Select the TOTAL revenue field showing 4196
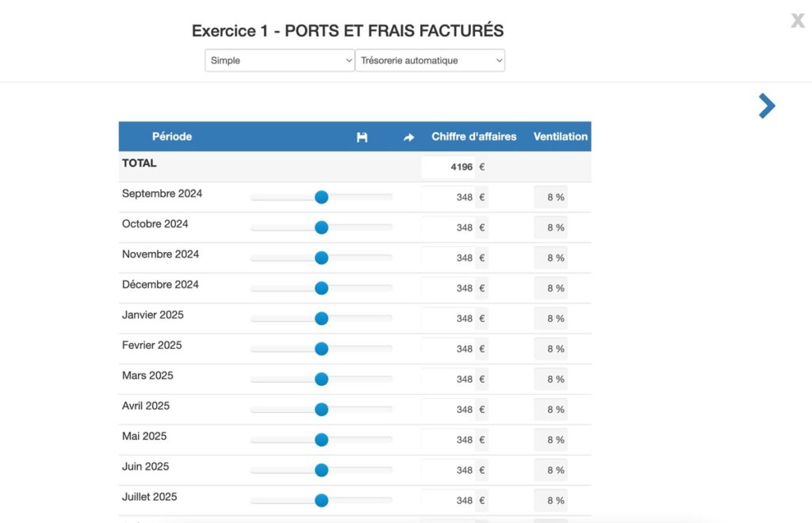 click(x=448, y=167)
